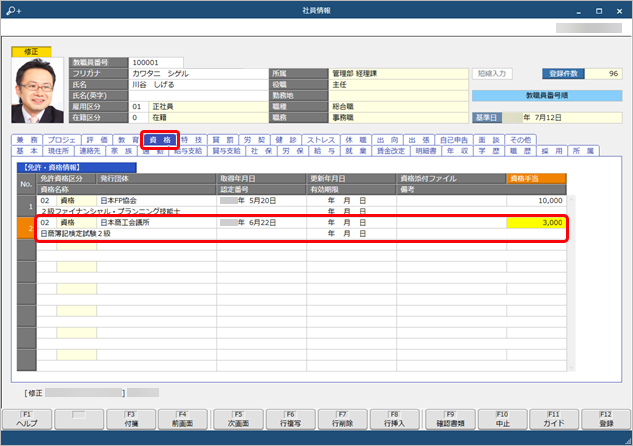Viewport: 633px width, 446px height.
Task: Save the record with F12 登録
Action: 607,418
